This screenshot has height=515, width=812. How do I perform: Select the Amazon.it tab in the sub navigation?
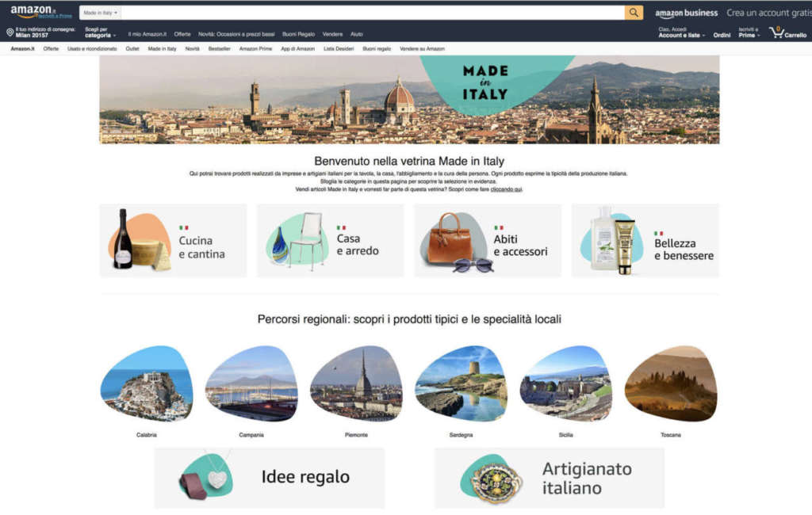tap(22, 48)
